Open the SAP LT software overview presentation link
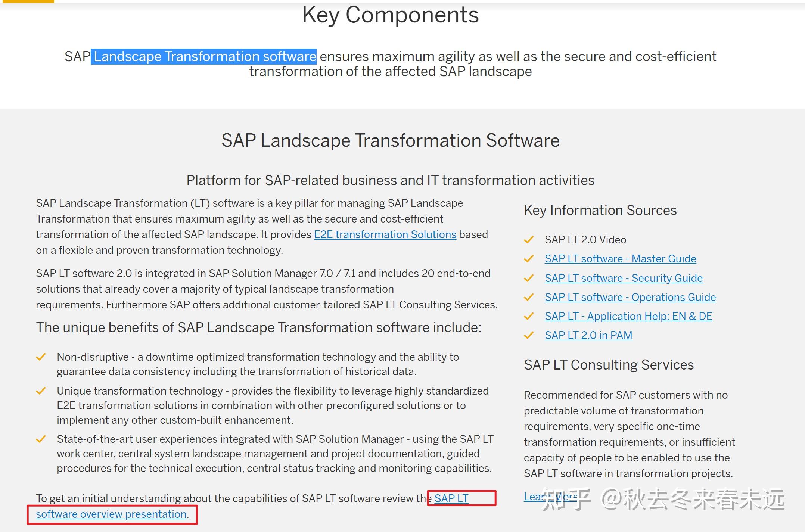The height and width of the screenshot is (532, 805). 111,514
